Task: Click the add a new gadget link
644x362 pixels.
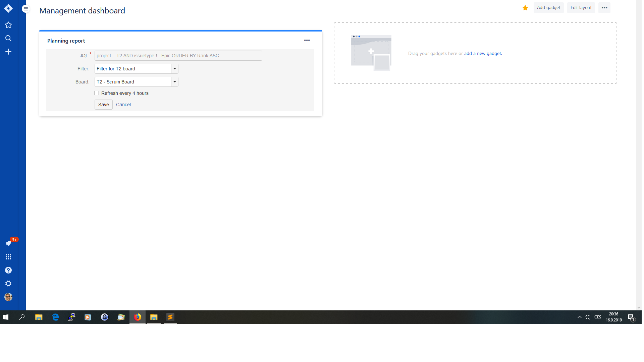Action: point(482,54)
